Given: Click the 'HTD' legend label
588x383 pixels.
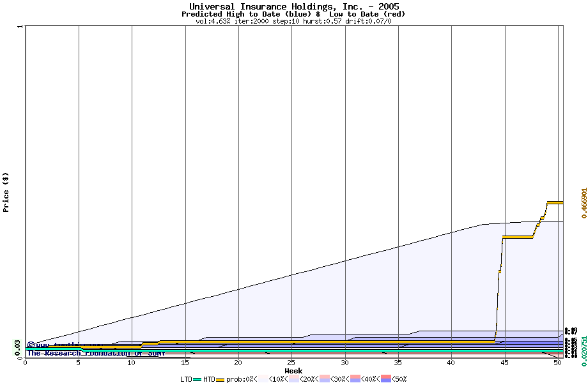Looking at the screenshot, I should click(209, 379).
